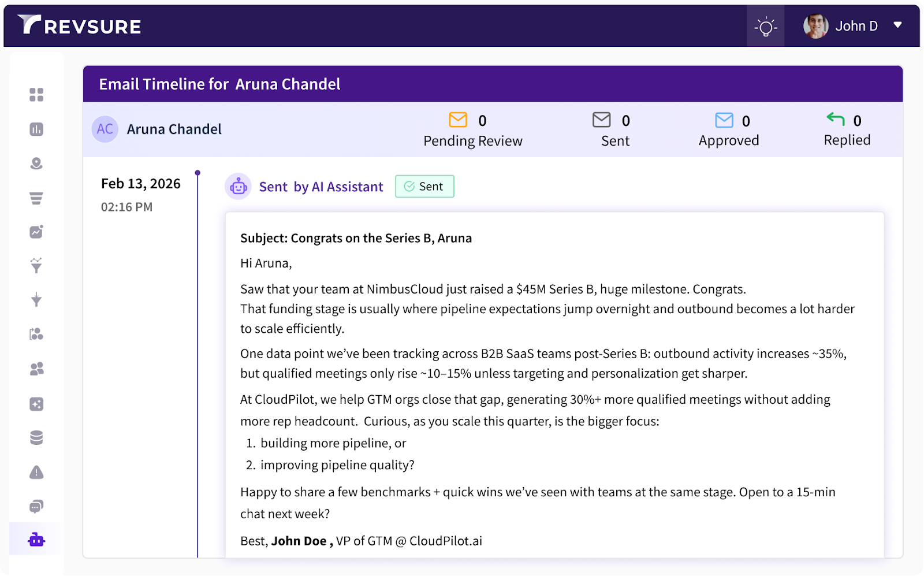Click the Pending Review label
This screenshot has height=576, width=924.
tap(472, 141)
